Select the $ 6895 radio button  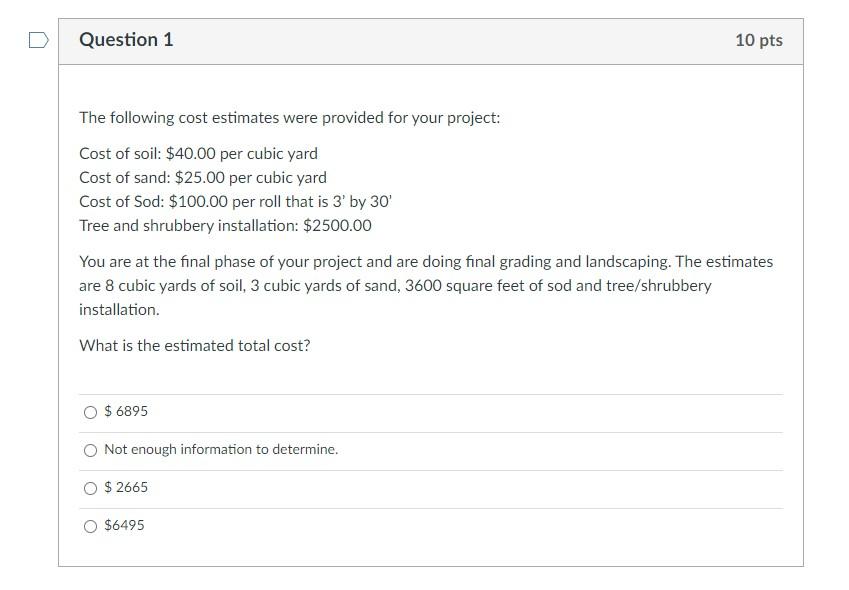[90, 412]
